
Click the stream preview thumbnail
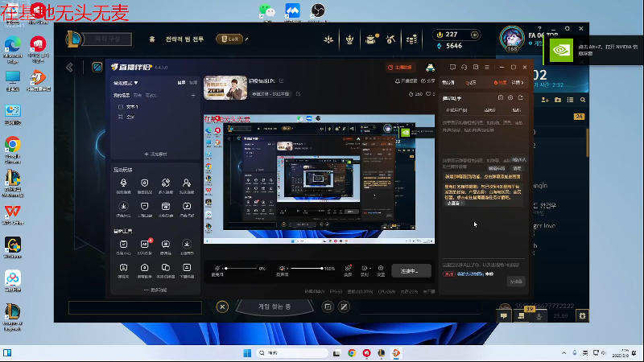click(x=225, y=88)
